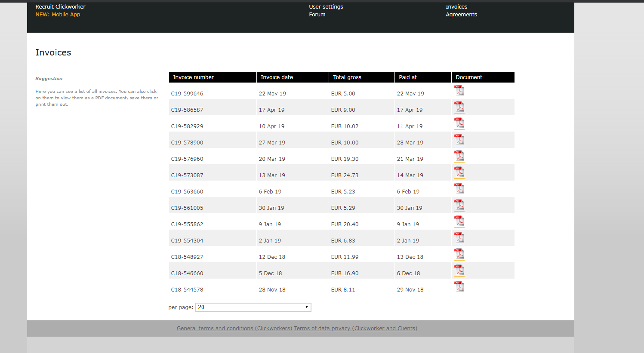The image size is (644, 353).
Task: Visit the Forum link
Action: coord(317,15)
